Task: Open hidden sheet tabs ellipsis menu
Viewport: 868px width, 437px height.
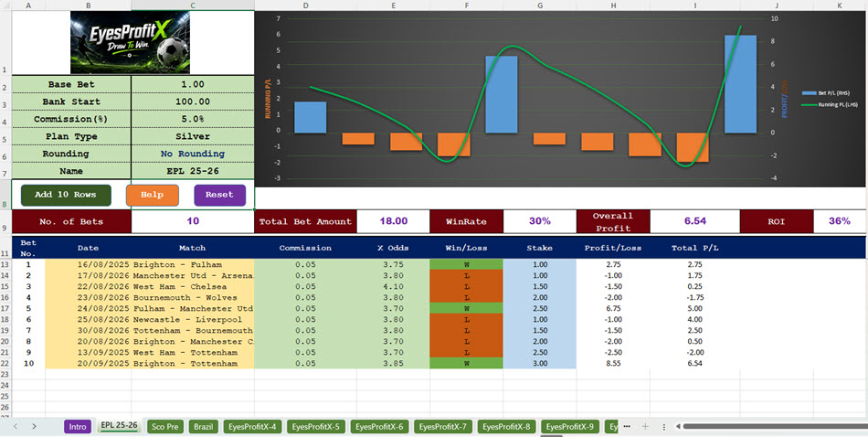Action: click(627, 426)
